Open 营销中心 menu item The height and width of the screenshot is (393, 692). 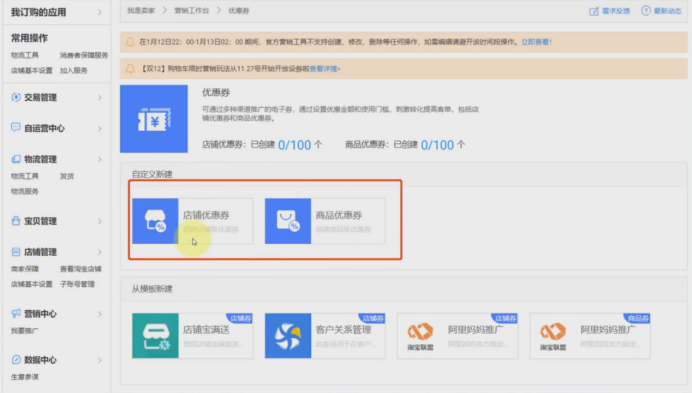pos(40,314)
